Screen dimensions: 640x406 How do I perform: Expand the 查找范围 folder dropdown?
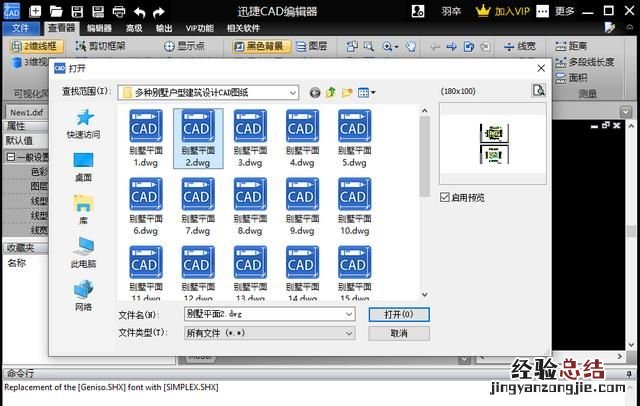(292, 92)
